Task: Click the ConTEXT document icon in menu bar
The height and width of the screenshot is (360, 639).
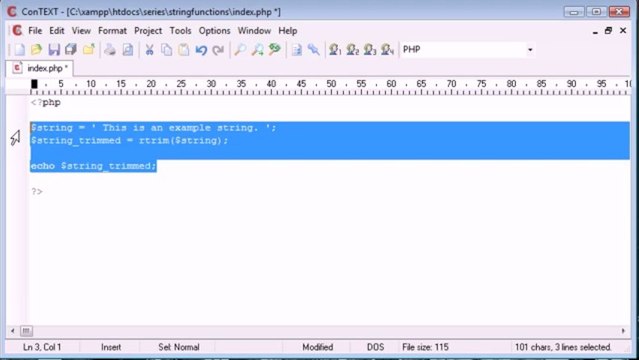Action: tap(17, 31)
